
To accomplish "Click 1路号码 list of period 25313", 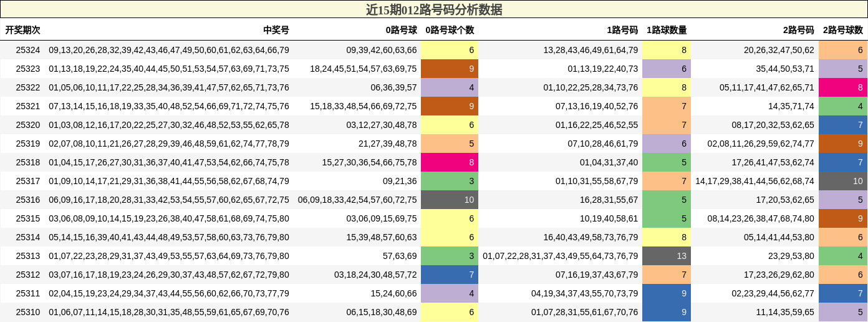I will (561, 256).
